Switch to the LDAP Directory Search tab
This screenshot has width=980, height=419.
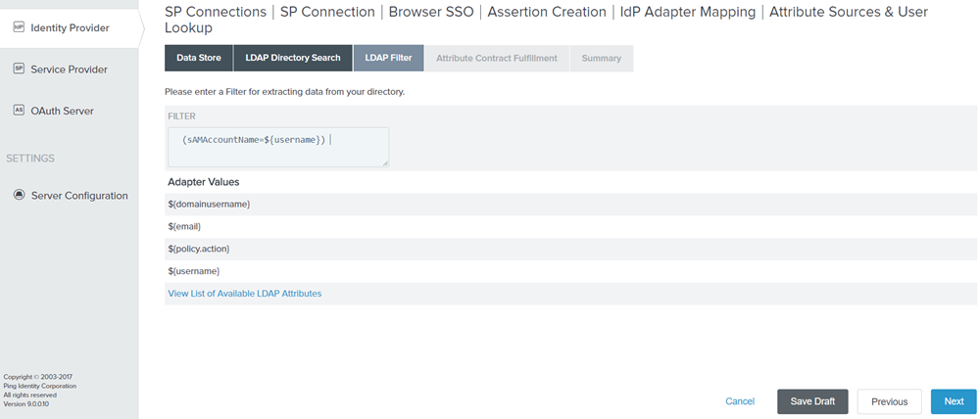click(293, 59)
